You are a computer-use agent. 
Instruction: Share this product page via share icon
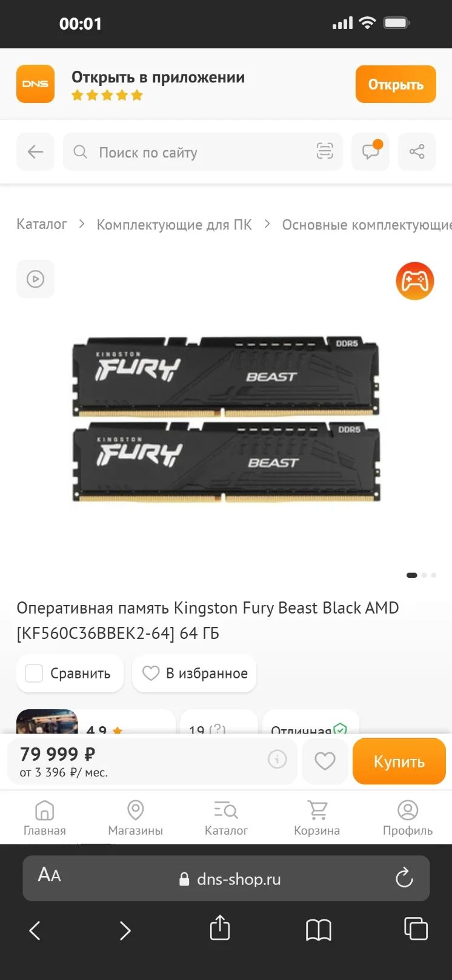(417, 151)
